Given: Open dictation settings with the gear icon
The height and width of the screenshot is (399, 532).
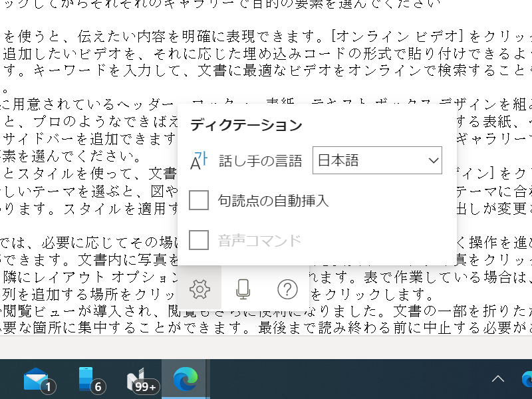Looking at the screenshot, I should coord(199,289).
